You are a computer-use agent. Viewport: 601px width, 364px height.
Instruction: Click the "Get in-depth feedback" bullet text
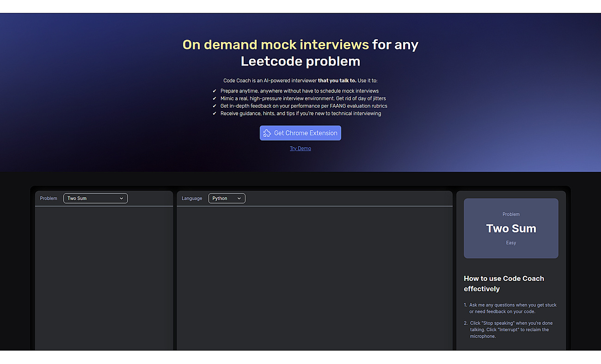pos(304,106)
